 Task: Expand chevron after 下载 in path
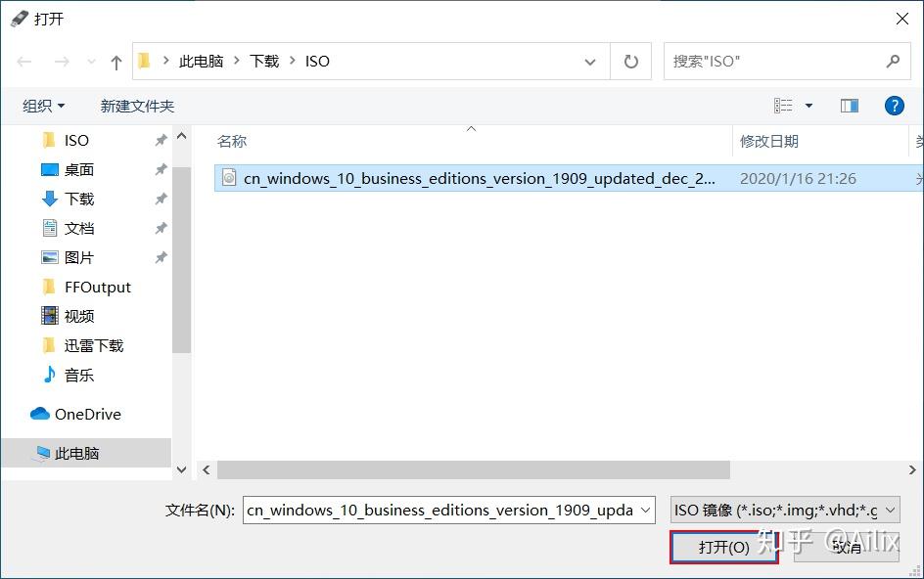[293, 61]
